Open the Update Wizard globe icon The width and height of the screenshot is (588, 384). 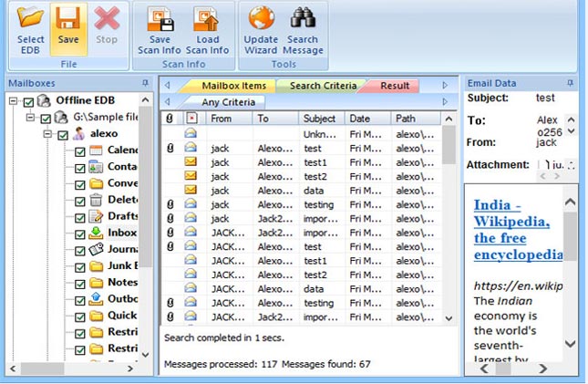tap(262, 17)
